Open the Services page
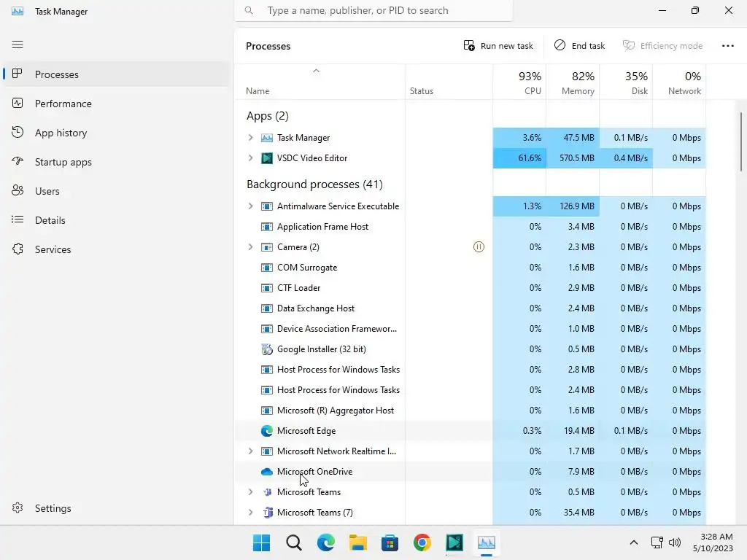The height and width of the screenshot is (560, 747). 117,249
